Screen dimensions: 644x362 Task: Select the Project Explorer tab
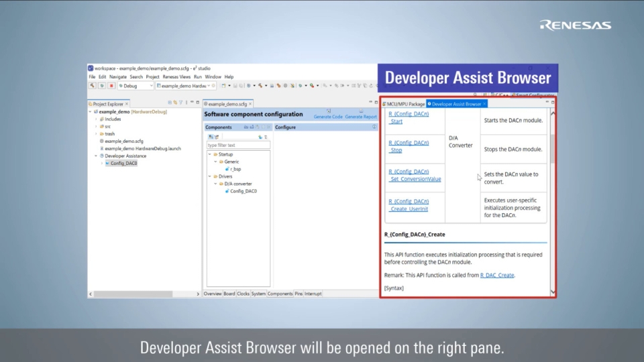(x=107, y=104)
